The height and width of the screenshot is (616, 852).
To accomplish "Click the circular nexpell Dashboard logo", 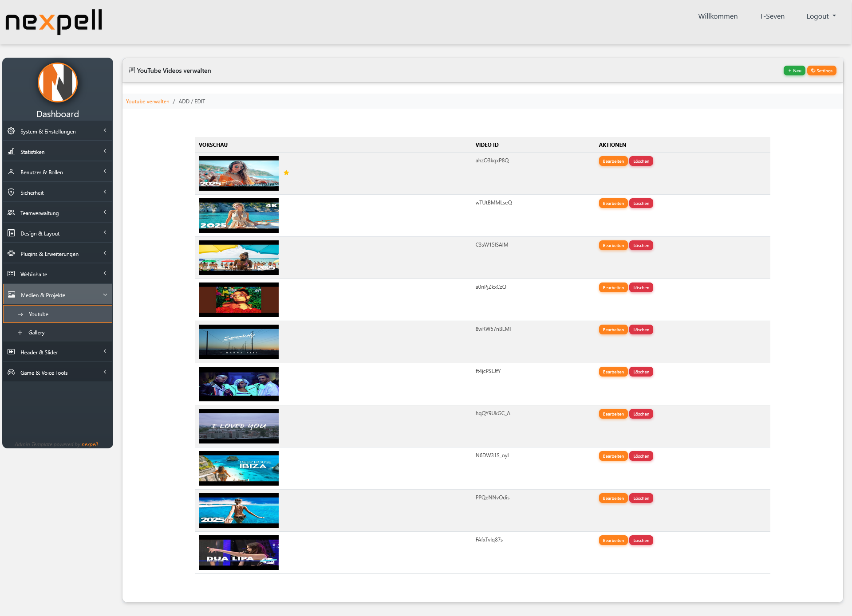I will (x=58, y=82).
